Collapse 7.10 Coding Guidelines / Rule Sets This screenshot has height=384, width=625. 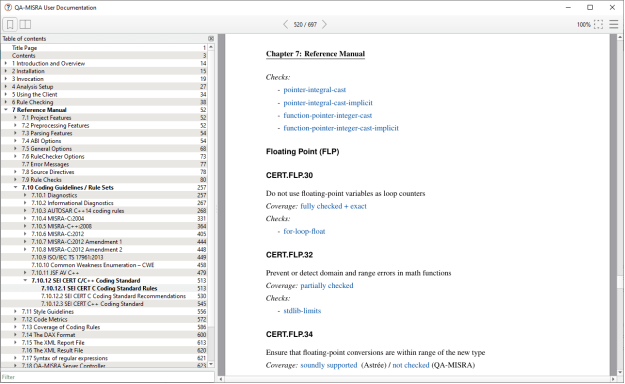16,187
